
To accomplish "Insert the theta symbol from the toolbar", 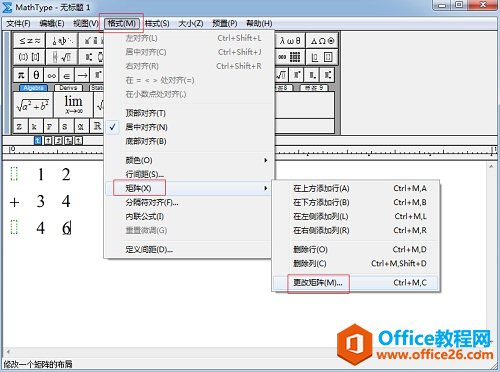I will click(x=36, y=75).
